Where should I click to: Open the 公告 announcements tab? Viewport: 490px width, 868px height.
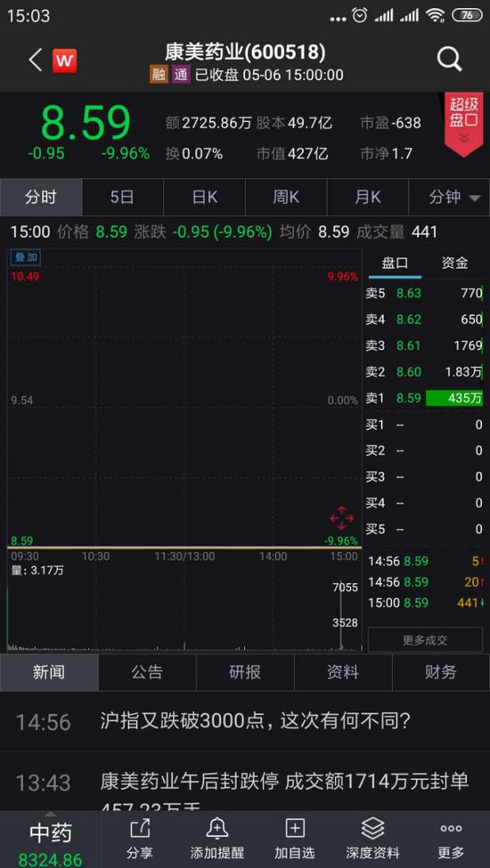[x=147, y=672]
